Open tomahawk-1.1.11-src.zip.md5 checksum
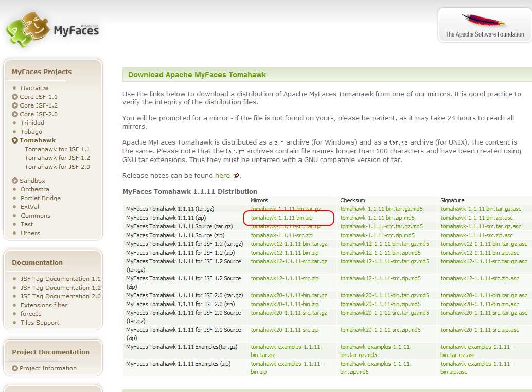This screenshot has height=392, width=532. pos(377,235)
